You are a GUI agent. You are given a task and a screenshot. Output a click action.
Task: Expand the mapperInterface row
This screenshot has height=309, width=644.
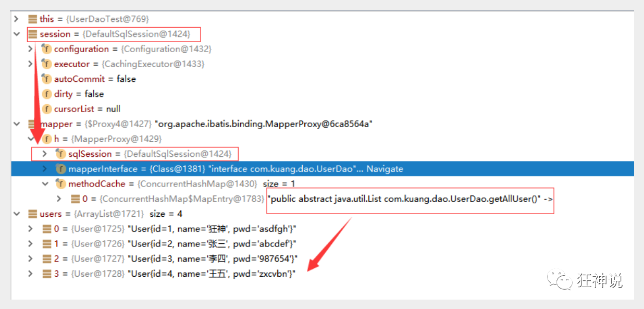click(x=45, y=169)
